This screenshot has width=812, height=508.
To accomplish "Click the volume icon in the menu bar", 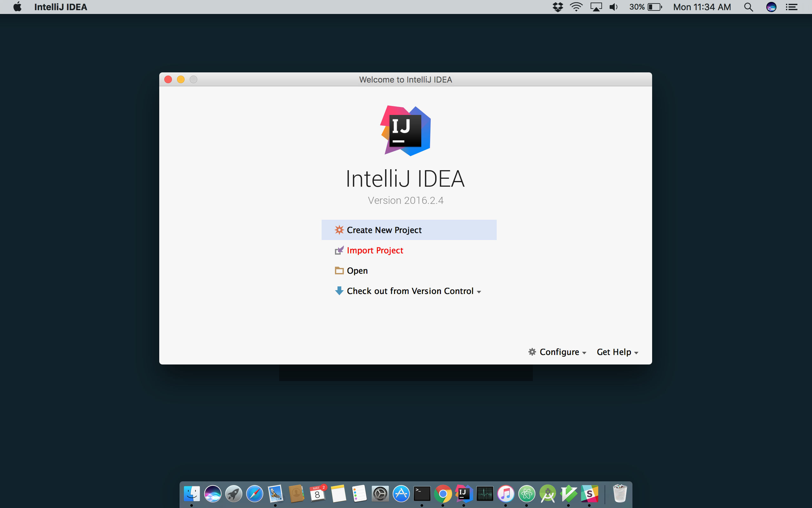I will 613,7.
